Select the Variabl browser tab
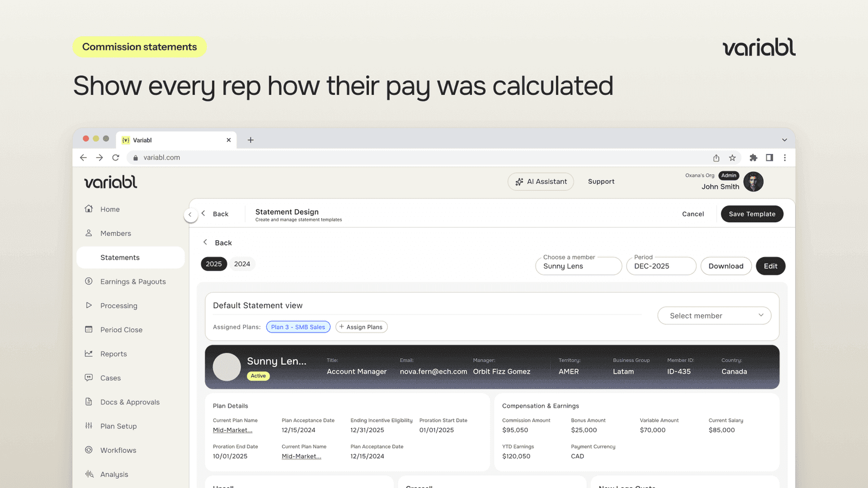This screenshot has height=488, width=868. 176,140
